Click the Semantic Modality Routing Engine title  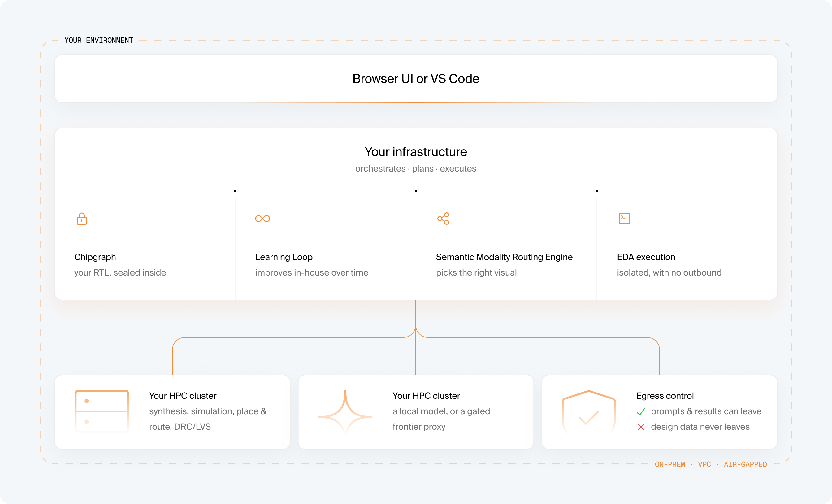(504, 257)
